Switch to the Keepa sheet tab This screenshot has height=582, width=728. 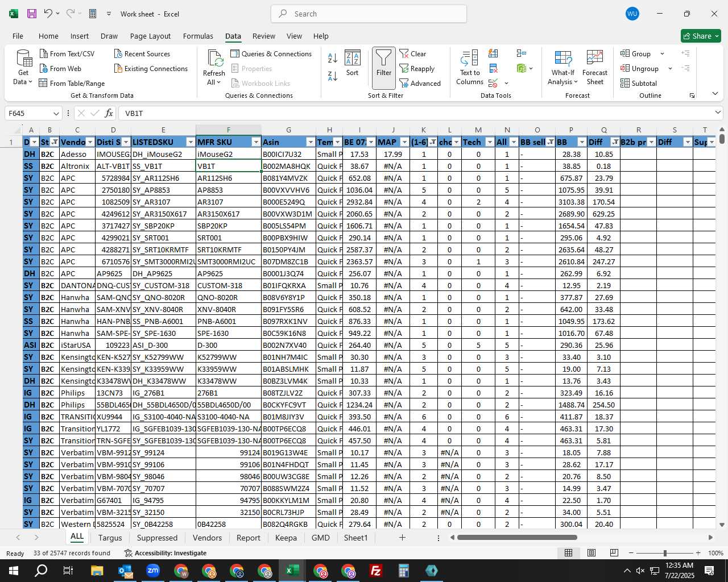pyautogui.click(x=286, y=538)
